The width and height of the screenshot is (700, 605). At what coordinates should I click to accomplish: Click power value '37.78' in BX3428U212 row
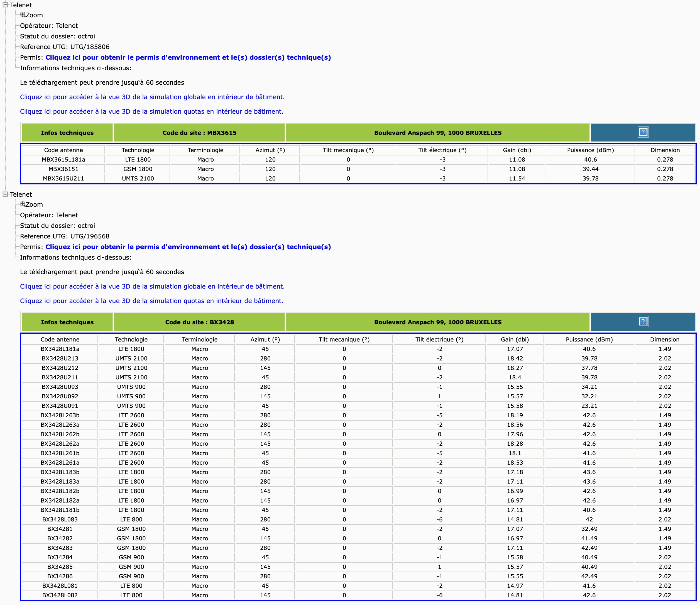click(589, 368)
